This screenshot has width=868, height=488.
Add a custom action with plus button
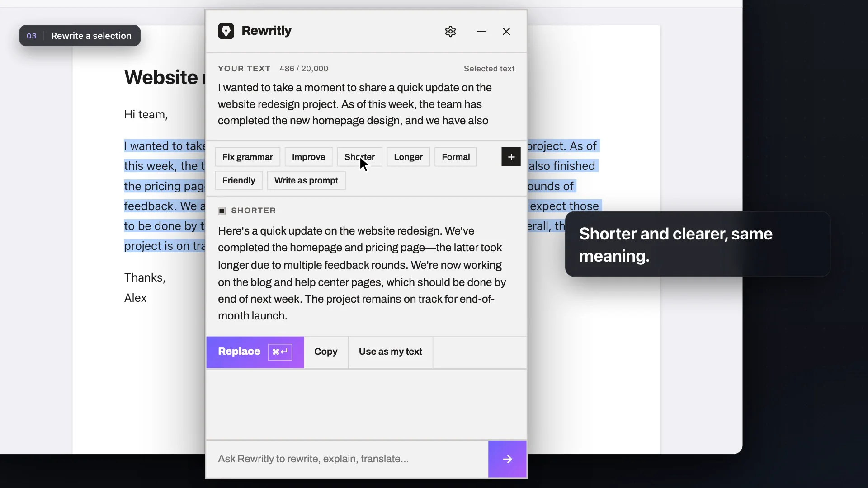tap(511, 157)
